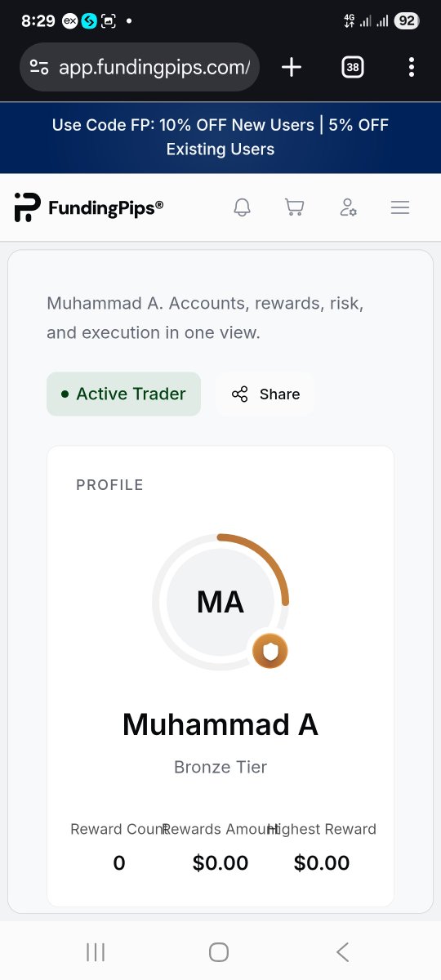Open Android recent apps button

pos(96,951)
